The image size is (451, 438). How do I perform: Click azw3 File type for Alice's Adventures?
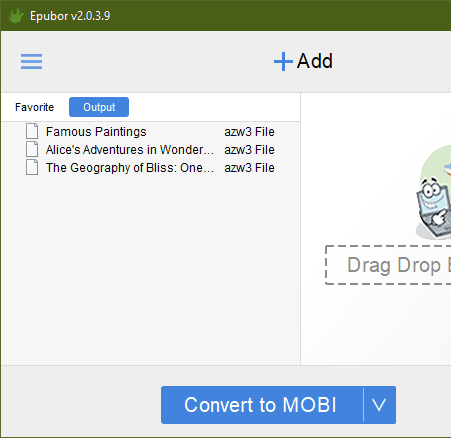[x=249, y=150]
